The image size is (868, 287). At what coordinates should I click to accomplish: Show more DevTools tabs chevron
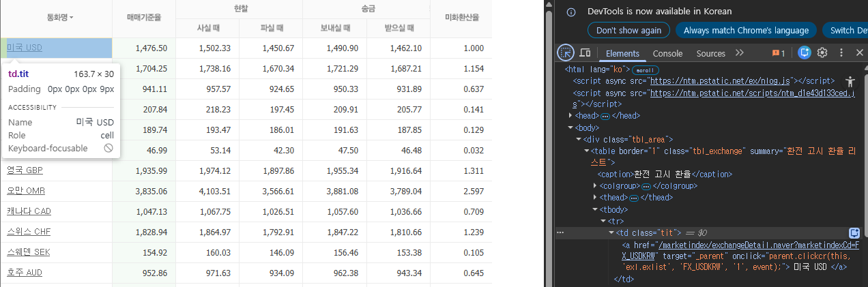(740, 53)
